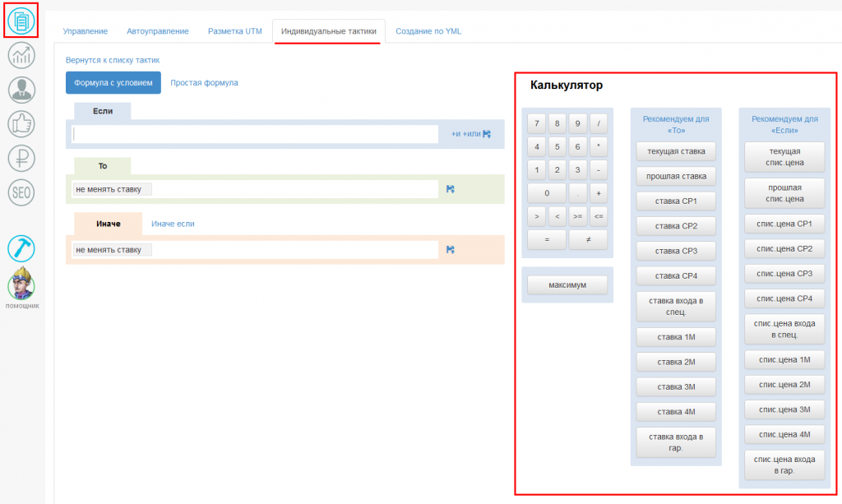Add an +или condition
This screenshot has height=504, width=842.
click(471, 134)
